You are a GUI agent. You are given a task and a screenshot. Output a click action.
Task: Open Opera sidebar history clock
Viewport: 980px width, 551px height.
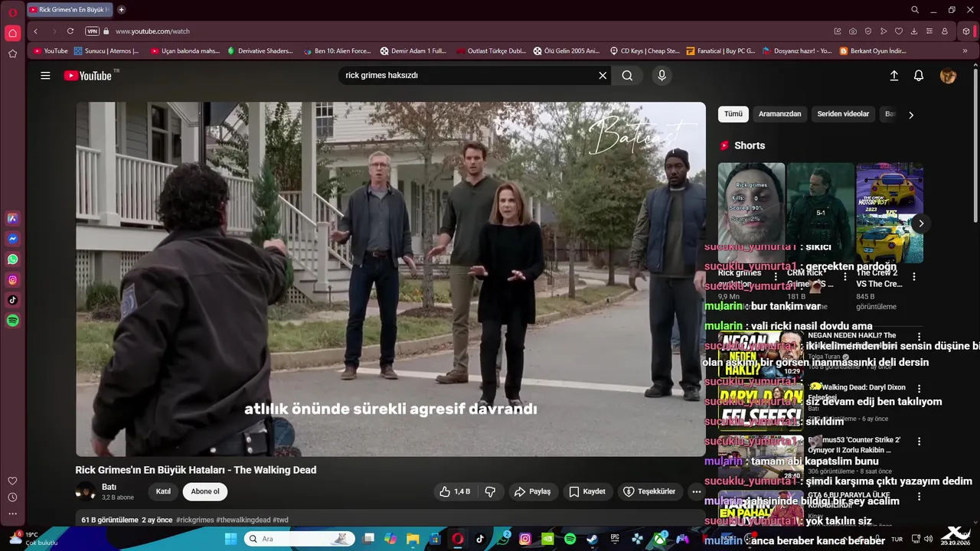click(x=12, y=497)
